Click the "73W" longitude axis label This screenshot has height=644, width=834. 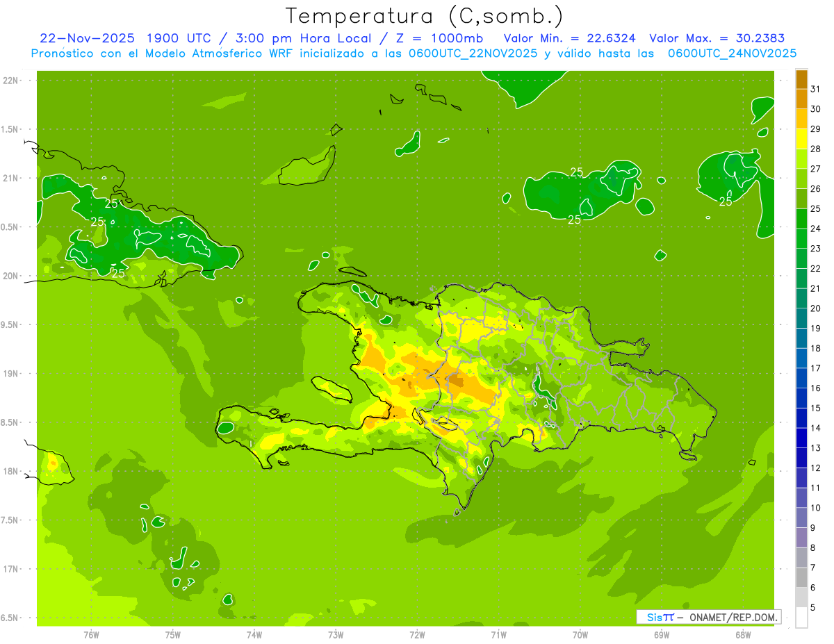[336, 635]
